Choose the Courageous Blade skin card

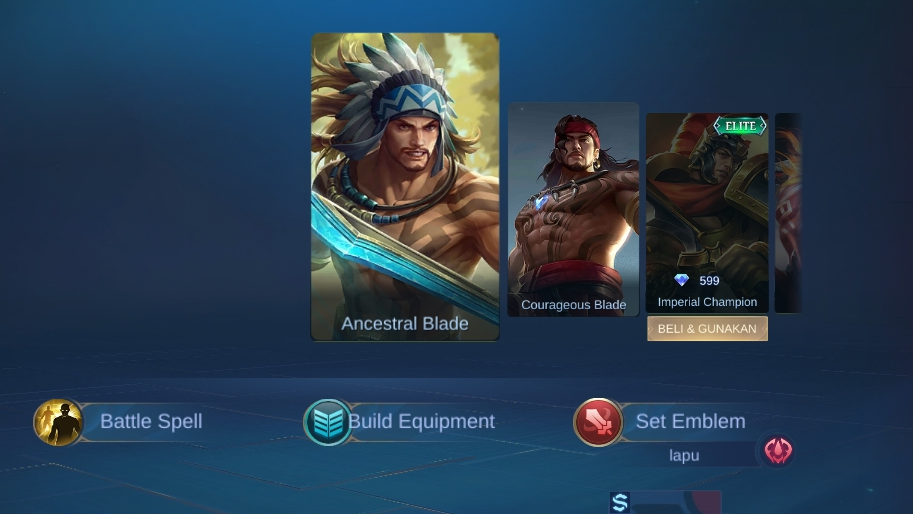tap(574, 210)
